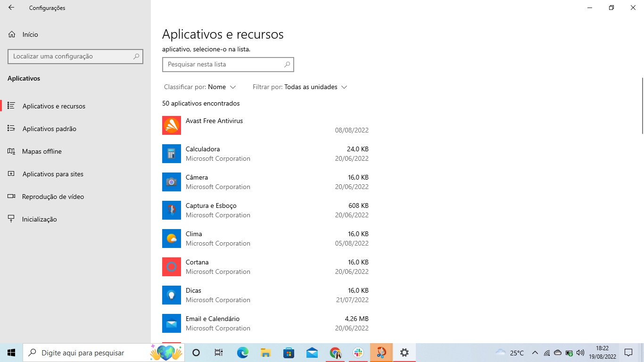Screen dimensions: 644x362
Task: Open the Microsoft Store taskbar icon
Action: 289,352
